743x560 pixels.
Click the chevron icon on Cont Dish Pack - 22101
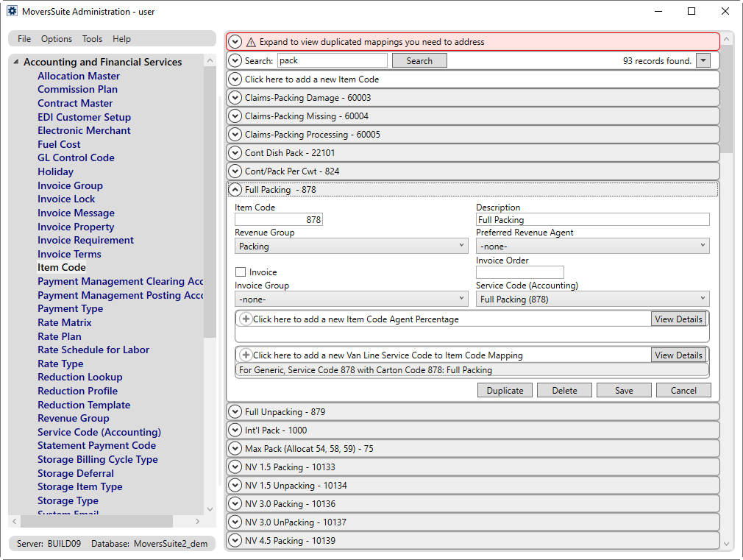click(235, 152)
